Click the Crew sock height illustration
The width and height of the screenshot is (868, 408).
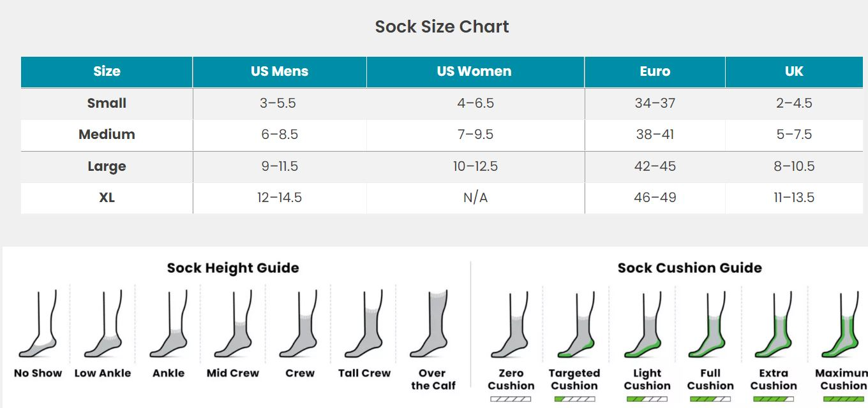[x=299, y=324]
